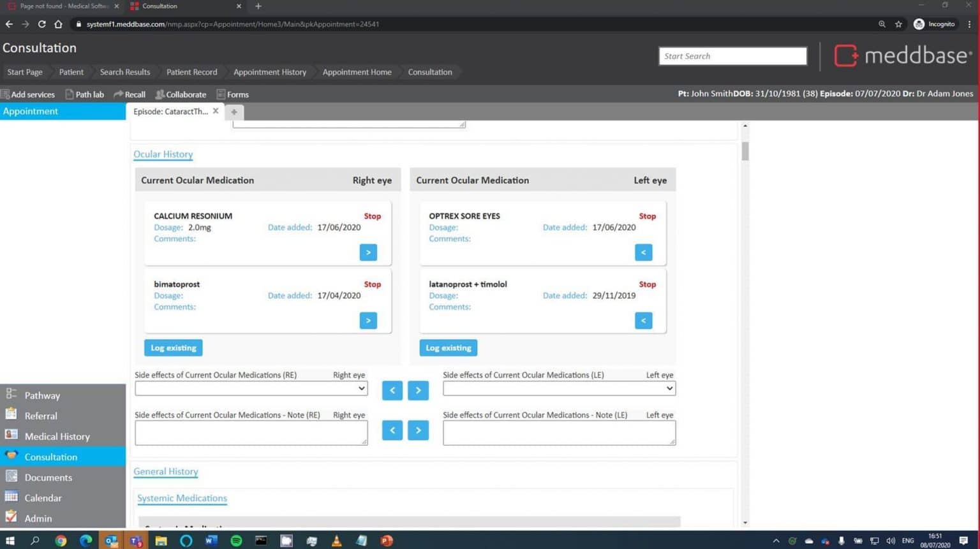Open the Side effects dropdown for Right eye
This screenshot has width=980, height=549.
click(x=251, y=388)
